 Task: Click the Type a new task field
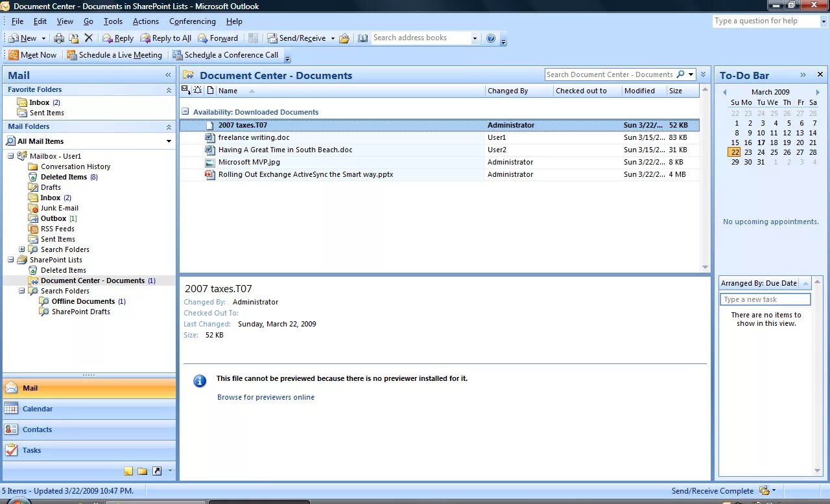[765, 299]
